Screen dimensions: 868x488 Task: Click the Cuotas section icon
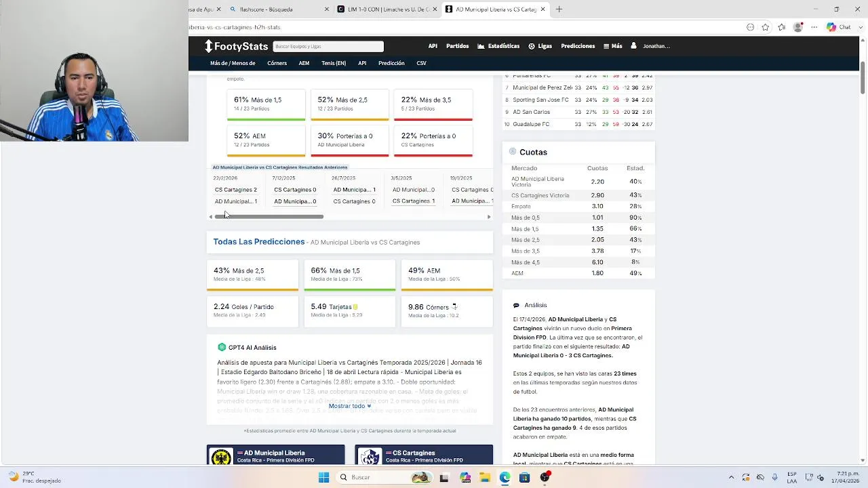click(x=513, y=152)
